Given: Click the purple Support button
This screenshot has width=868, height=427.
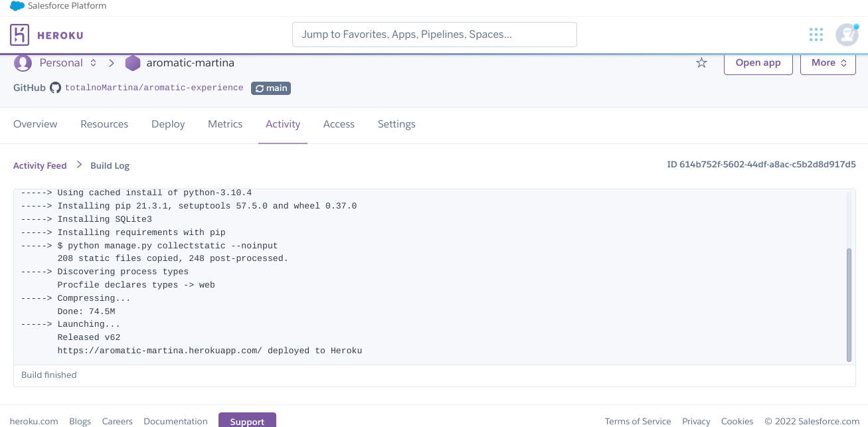Looking at the screenshot, I should point(247,421).
